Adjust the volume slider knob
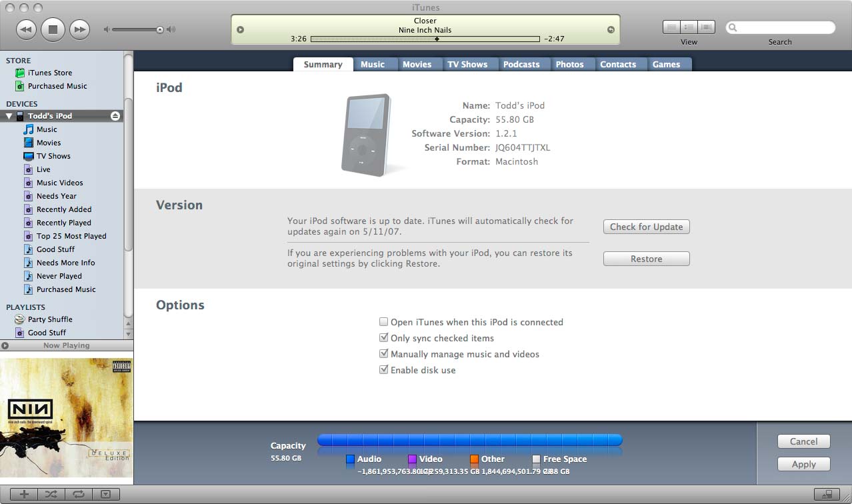 [160, 29]
